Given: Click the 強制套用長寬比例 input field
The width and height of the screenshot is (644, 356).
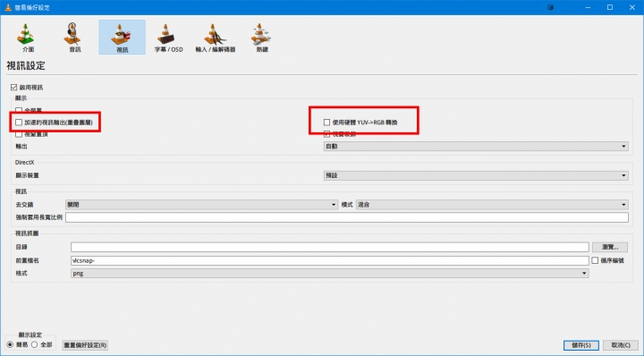Looking at the screenshot, I should pos(347,217).
